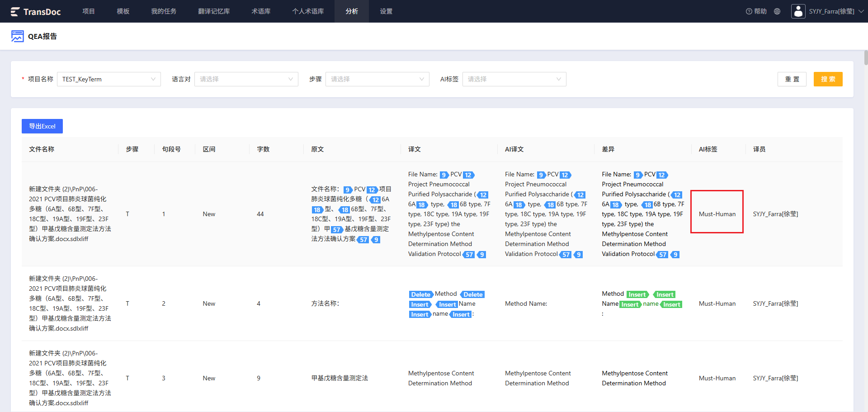Click the TransDoc logo icon

15,11
